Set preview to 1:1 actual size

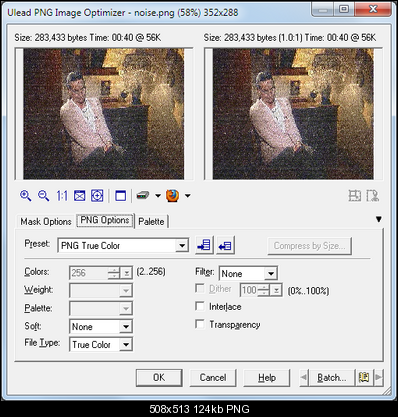pos(62,196)
